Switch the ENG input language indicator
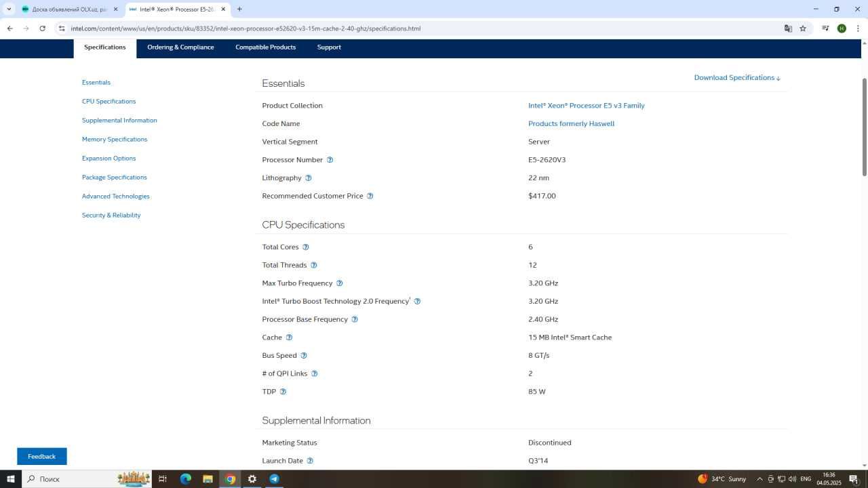 coord(806,479)
